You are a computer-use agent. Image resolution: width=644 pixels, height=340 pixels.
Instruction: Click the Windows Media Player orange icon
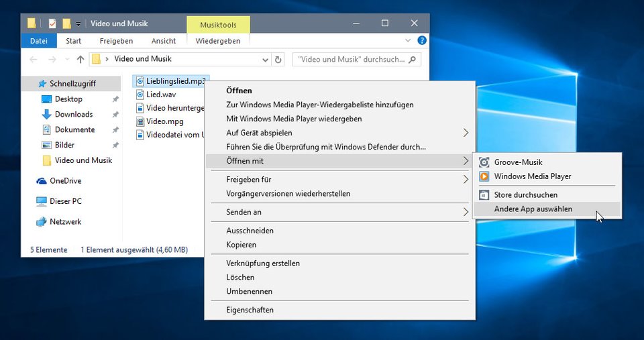point(484,176)
